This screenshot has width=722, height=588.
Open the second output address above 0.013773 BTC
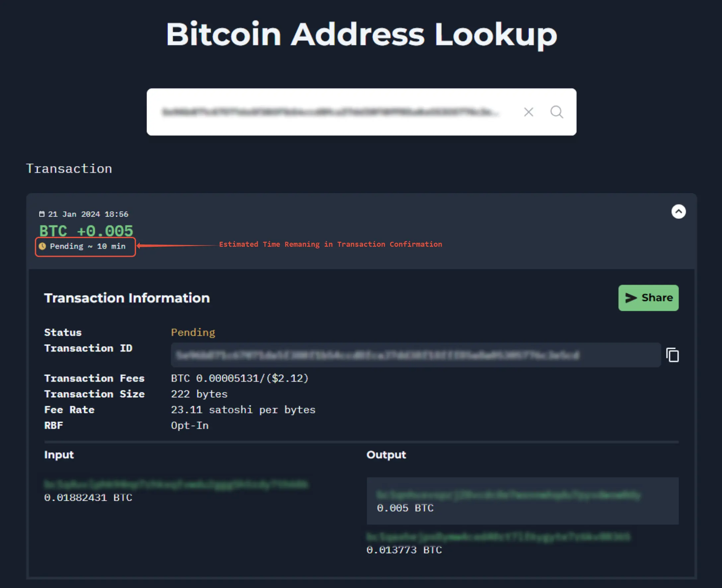498,537
